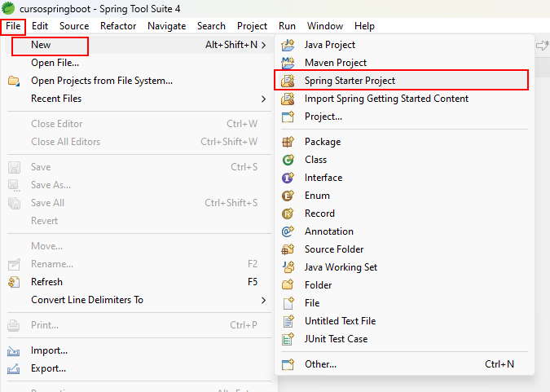Click the new File icon
This screenshot has width=550, height=392.
288,303
